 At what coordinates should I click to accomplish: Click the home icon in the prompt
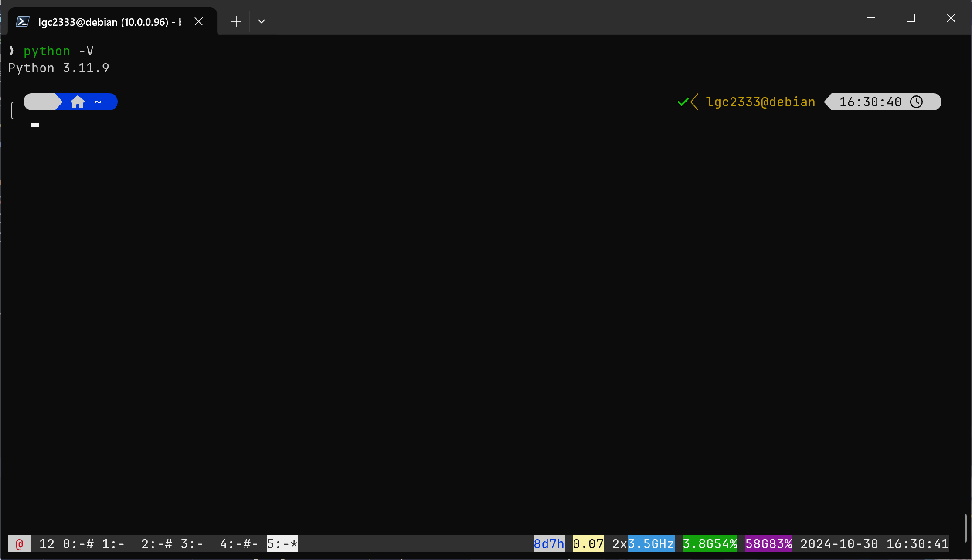pos(78,102)
